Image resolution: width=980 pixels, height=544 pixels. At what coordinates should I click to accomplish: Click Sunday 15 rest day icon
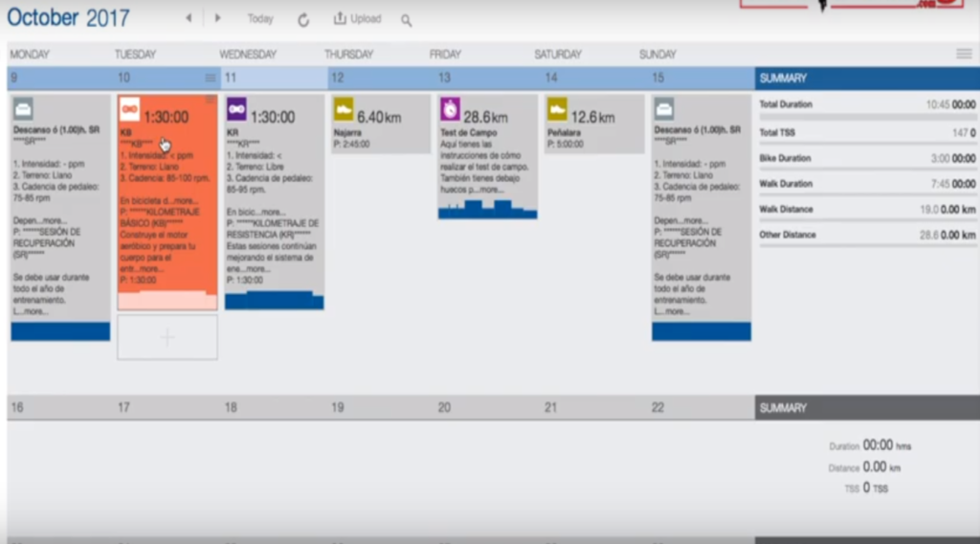pos(664,109)
